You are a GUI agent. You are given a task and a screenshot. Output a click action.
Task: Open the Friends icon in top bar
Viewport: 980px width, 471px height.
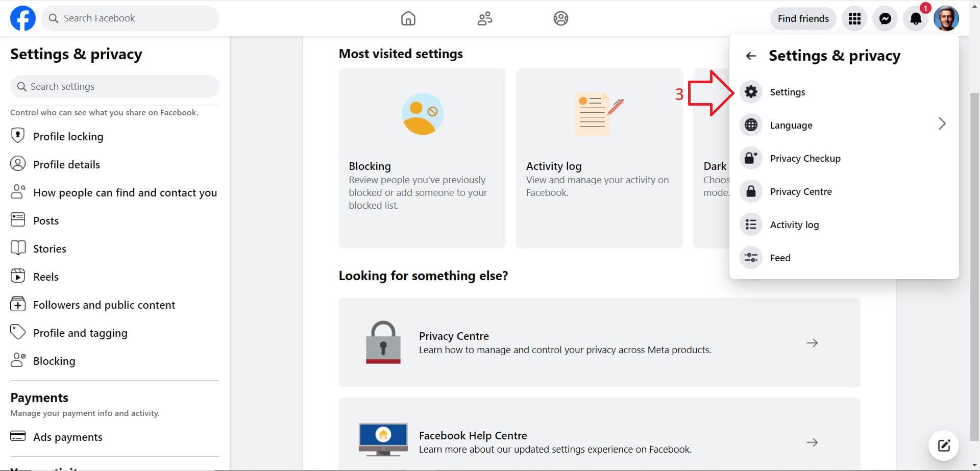pyautogui.click(x=484, y=18)
